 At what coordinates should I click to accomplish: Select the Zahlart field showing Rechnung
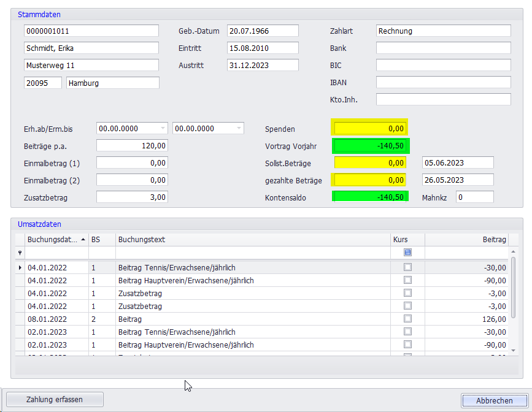tap(443, 31)
